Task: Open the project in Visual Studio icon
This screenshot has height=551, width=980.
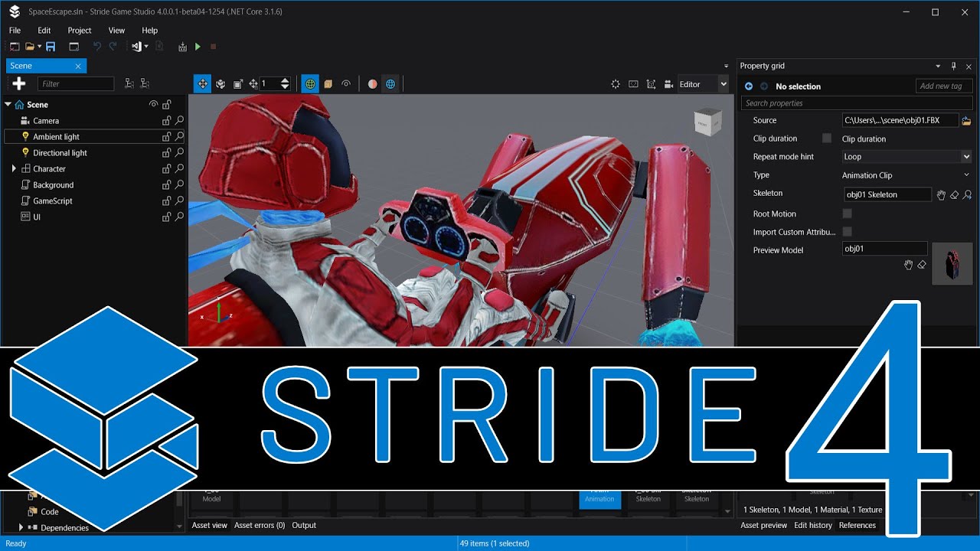Action: (136, 47)
